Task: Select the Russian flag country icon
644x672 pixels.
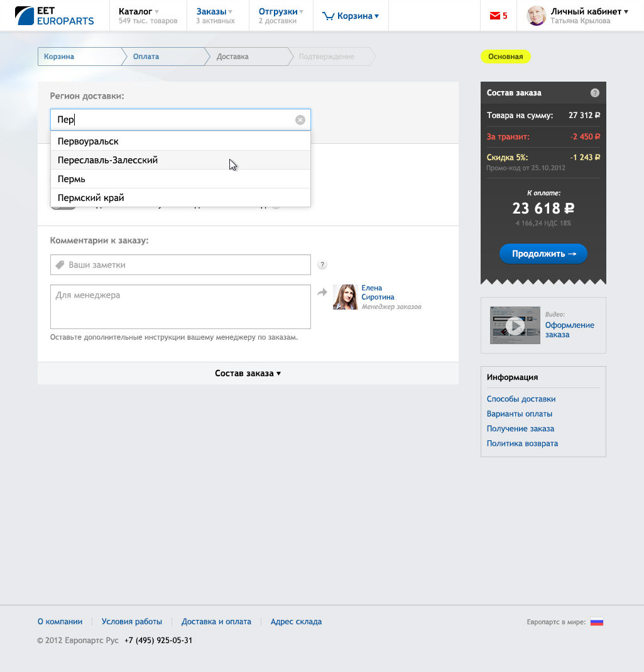Action: pyautogui.click(x=596, y=622)
